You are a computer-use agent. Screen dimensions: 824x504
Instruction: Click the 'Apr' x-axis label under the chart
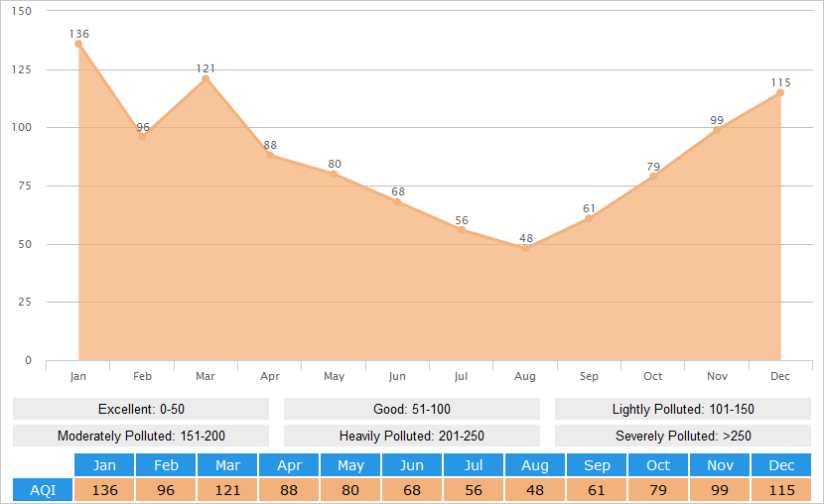click(x=270, y=376)
